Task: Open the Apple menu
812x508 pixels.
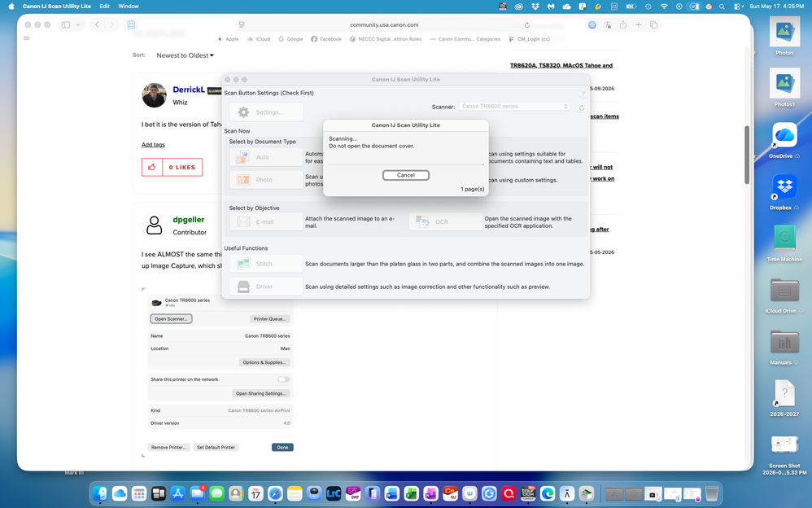Action: point(11,7)
